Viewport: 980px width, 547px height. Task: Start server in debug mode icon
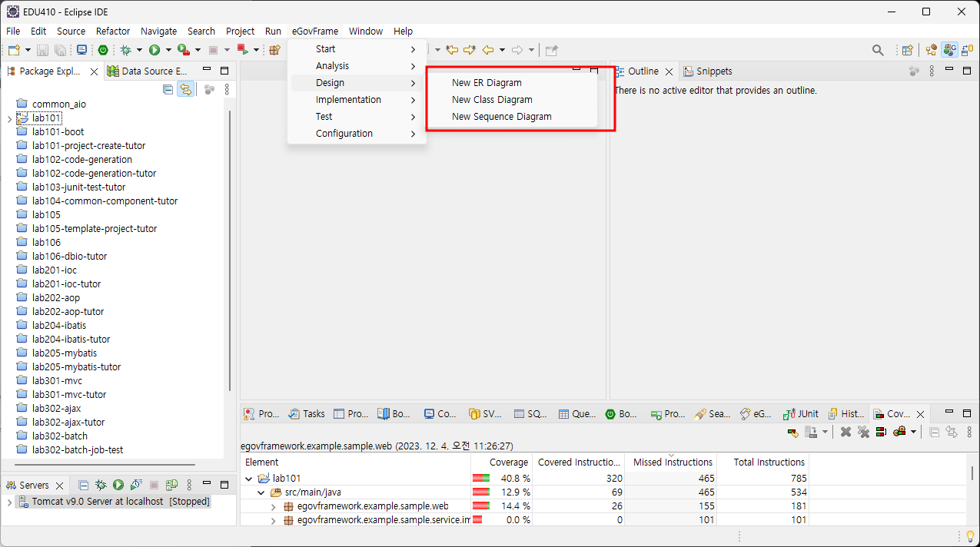click(100, 485)
